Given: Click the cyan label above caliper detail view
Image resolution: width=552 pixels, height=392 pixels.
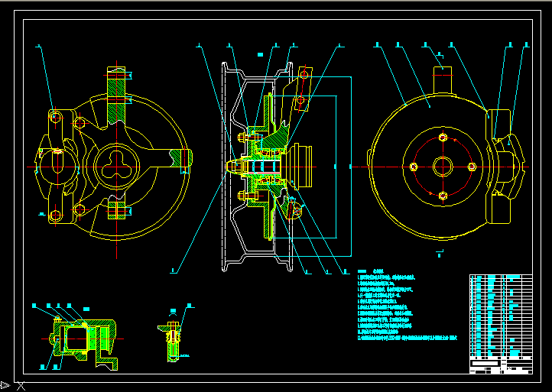Looking at the screenshot, I should 86,309.
